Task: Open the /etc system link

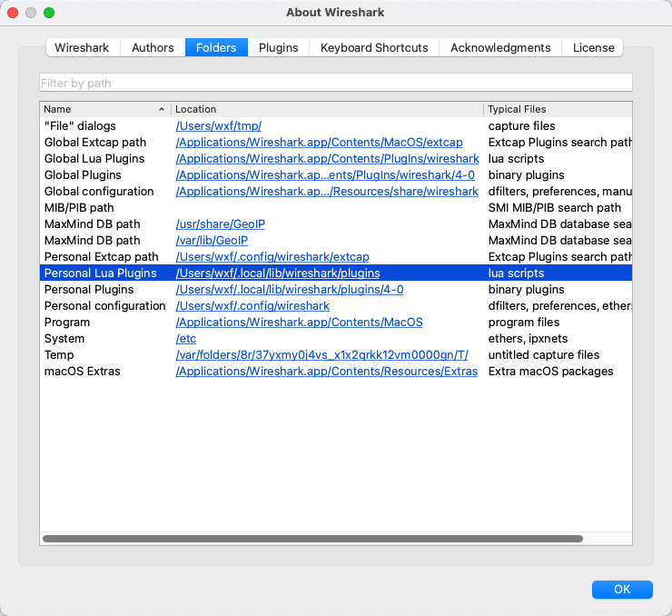Action: coord(186,339)
